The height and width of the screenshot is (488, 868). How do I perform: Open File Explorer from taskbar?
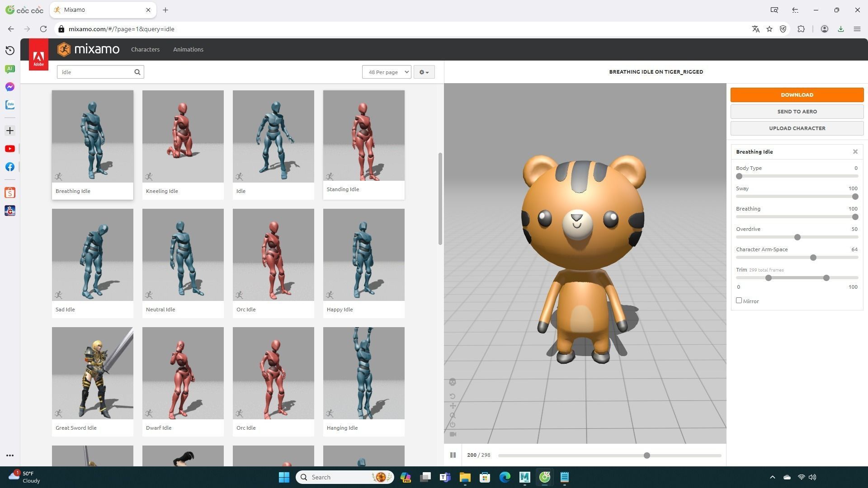point(465,477)
